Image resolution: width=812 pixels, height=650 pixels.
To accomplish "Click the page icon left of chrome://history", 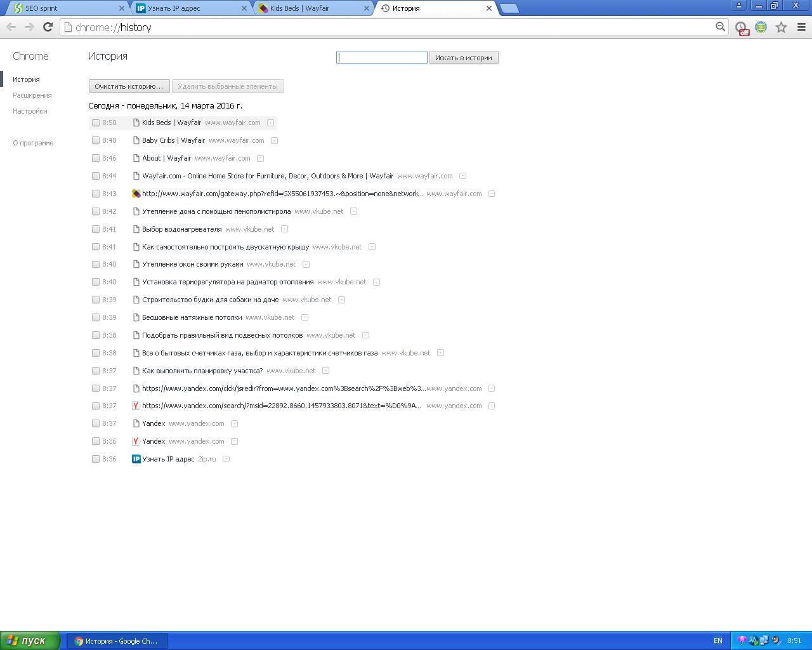I will point(68,27).
